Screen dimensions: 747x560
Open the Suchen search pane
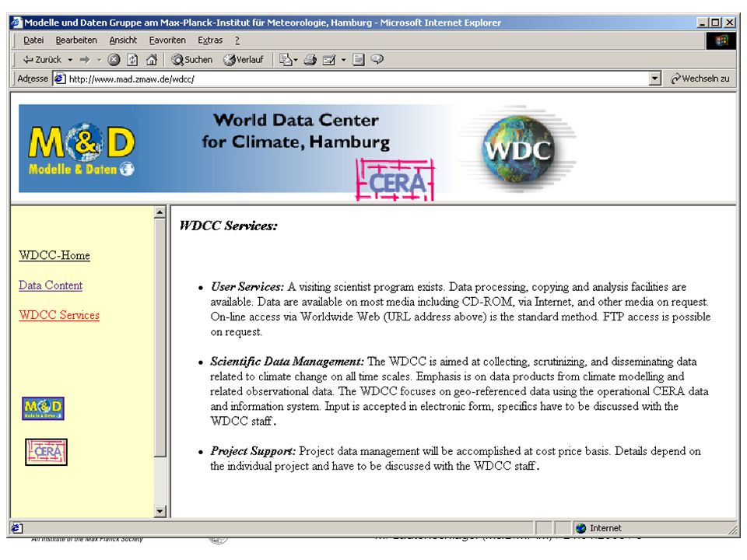coord(192,60)
